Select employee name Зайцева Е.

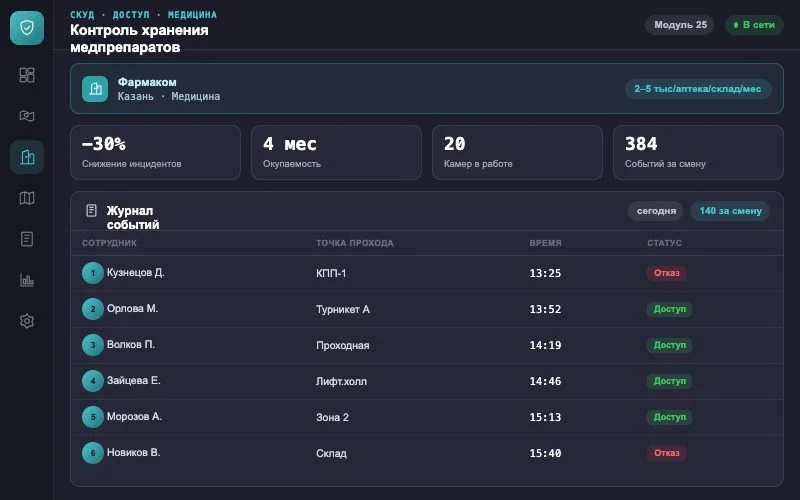[x=133, y=381]
